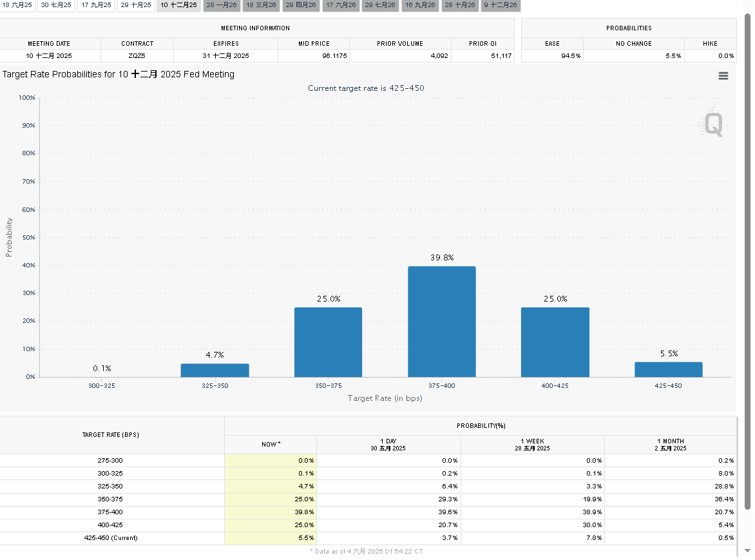Switch to the 16 九月26 meeting tab

coord(420,5)
